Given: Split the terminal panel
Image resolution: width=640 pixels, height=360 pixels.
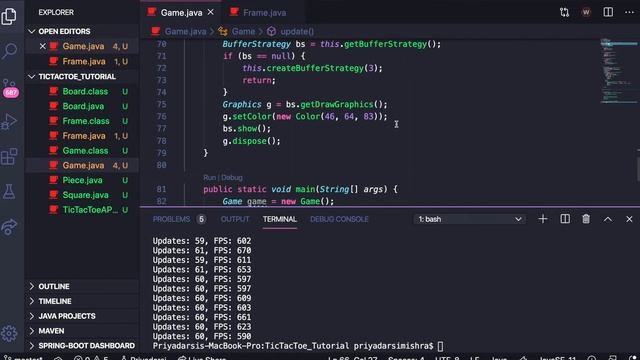Looking at the screenshot, I should (565, 219).
